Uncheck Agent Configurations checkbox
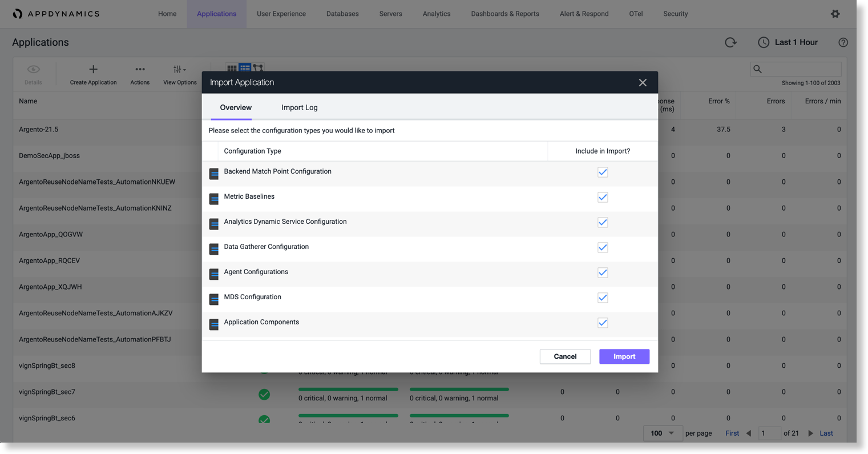Screen dimensions: 868x454 (603, 272)
